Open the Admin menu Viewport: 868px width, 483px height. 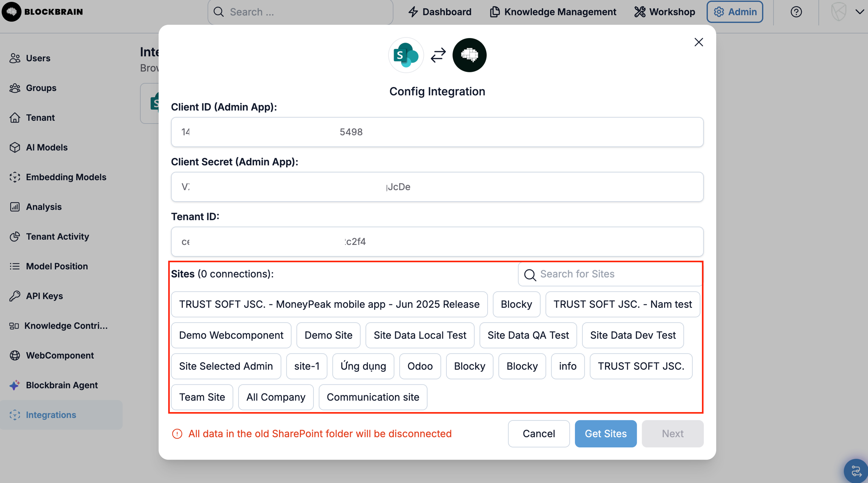click(x=735, y=12)
